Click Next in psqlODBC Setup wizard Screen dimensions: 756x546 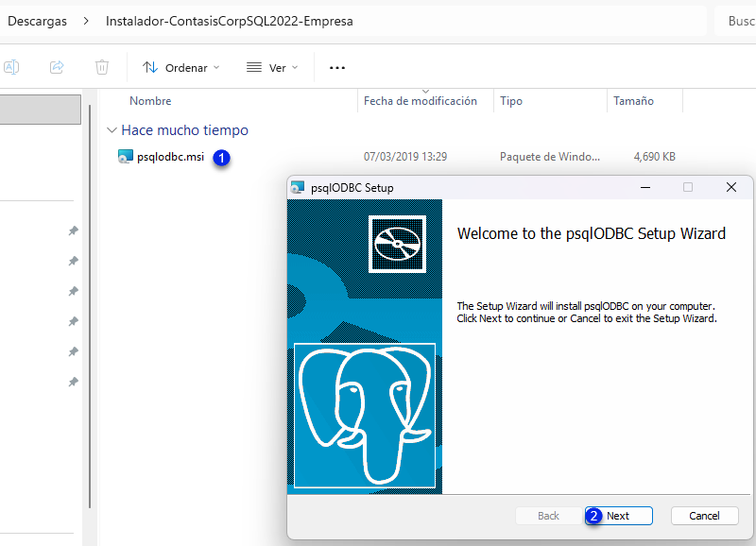619,516
